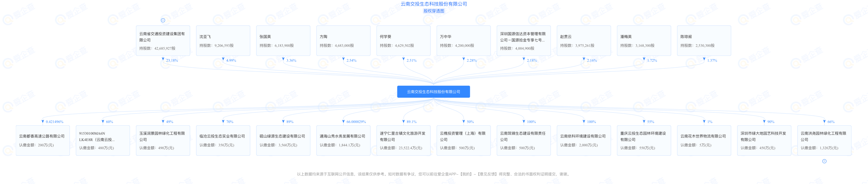The image size is (868, 184).
Task: Open shareholder card 沈亚飞
Action: pyautogui.click(x=223, y=41)
